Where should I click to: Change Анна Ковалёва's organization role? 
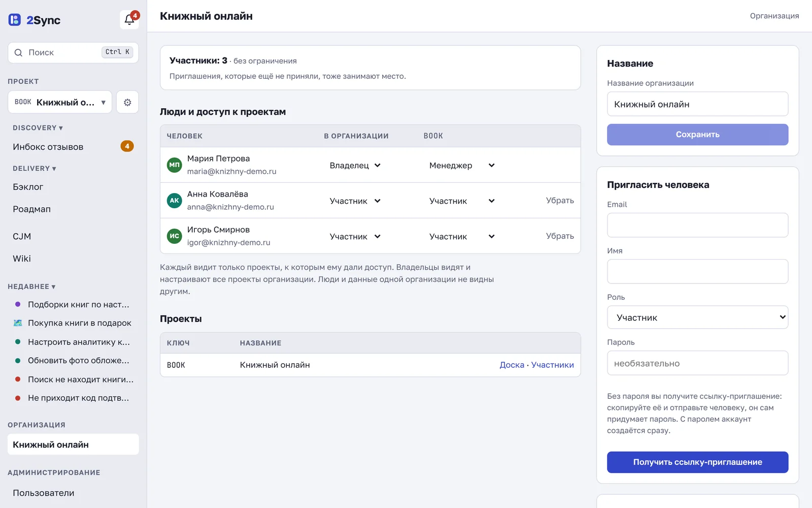pyautogui.click(x=355, y=201)
